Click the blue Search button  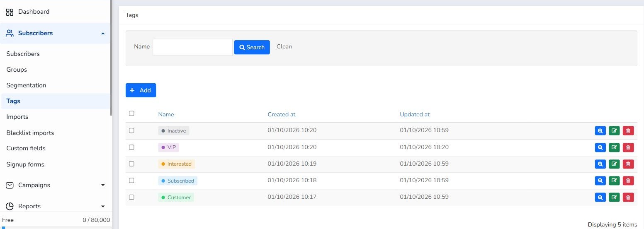click(x=252, y=47)
